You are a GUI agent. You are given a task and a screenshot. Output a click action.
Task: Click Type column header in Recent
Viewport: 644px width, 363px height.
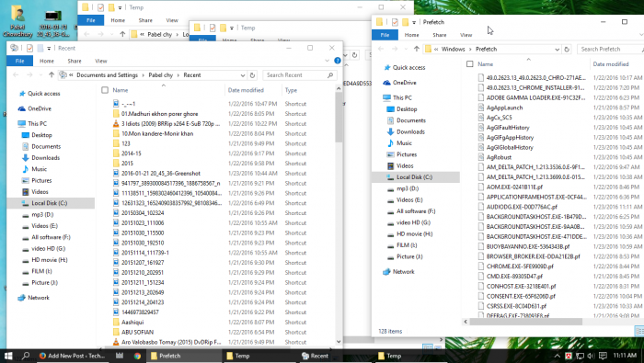(x=292, y=90)
